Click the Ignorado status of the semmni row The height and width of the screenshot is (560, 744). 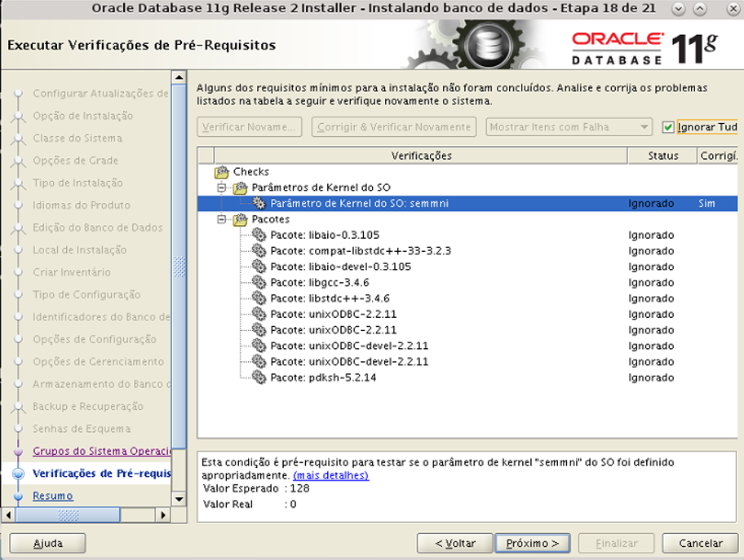pos(651,204)
